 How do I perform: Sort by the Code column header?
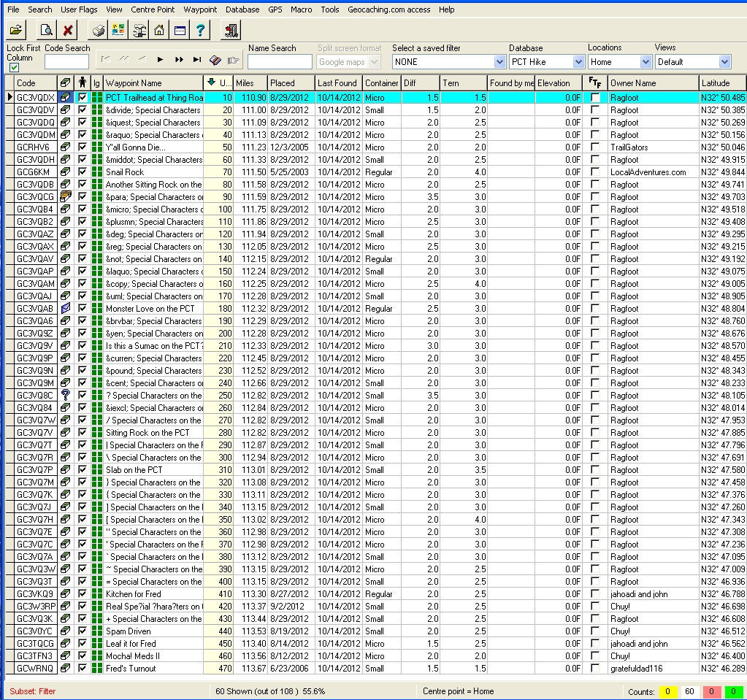36,83
